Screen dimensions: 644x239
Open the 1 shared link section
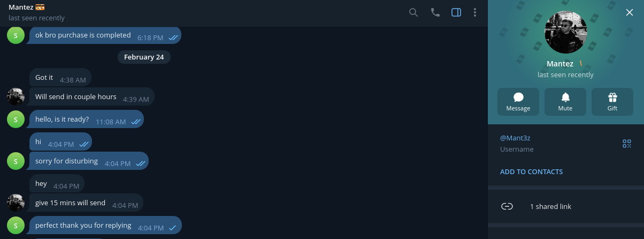tap(550, 206)
